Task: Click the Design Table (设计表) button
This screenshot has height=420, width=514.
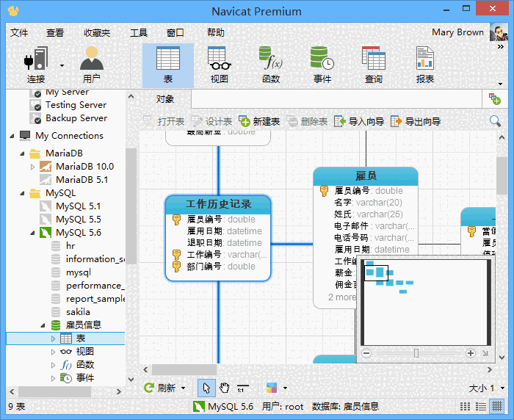Action: pos(211,122)
